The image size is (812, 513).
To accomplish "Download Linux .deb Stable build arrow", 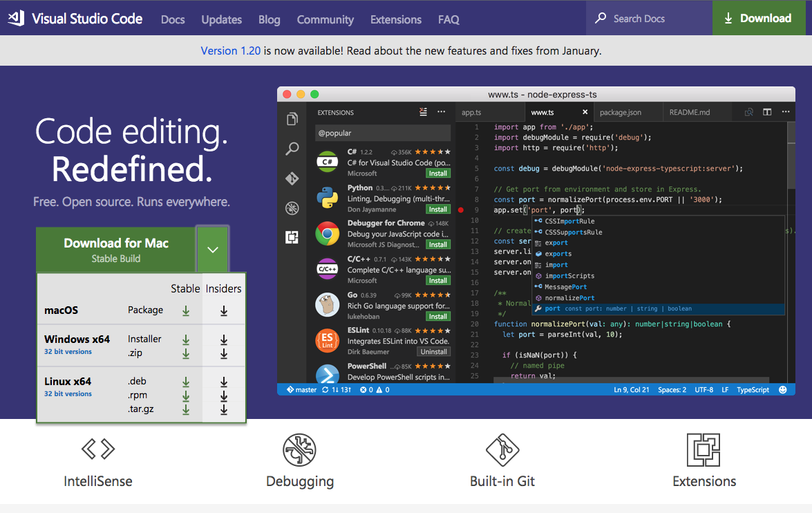I will point(186,382).
